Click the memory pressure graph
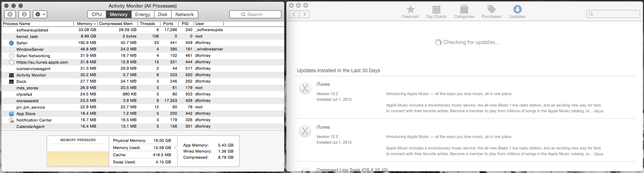The width and height of the screenshot is (644, 173). [78, 159]
